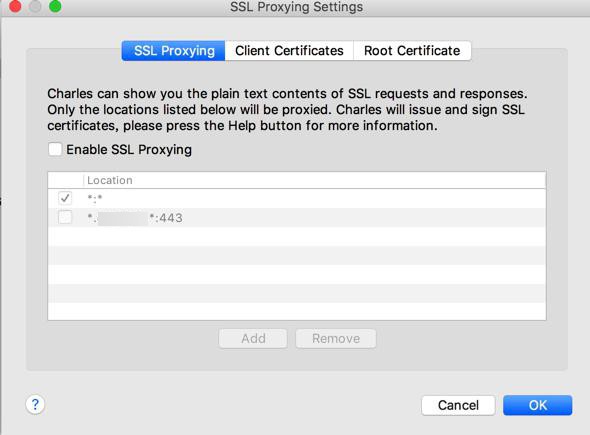Uncheck the *:* location entry
590x435 pixels.
pyautogui.click(x=65, y=198)
